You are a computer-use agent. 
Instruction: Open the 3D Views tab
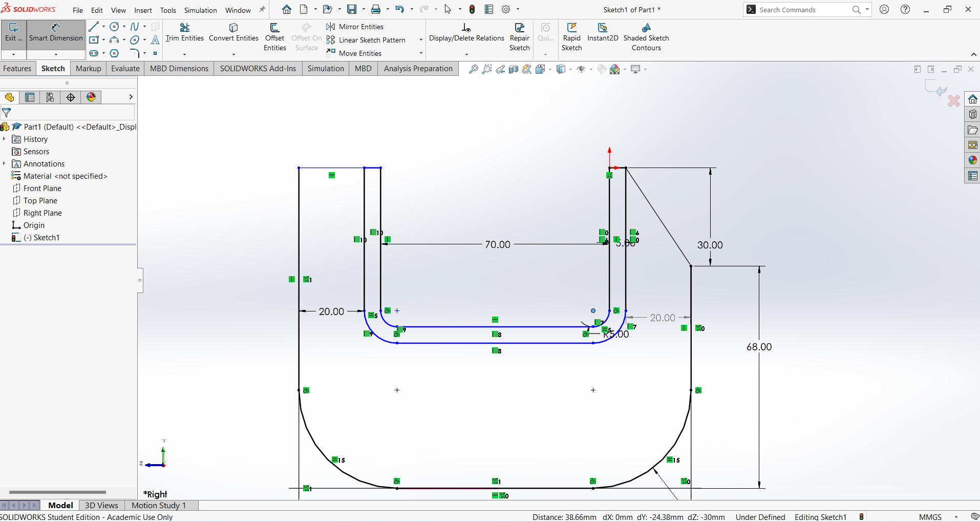101,505
